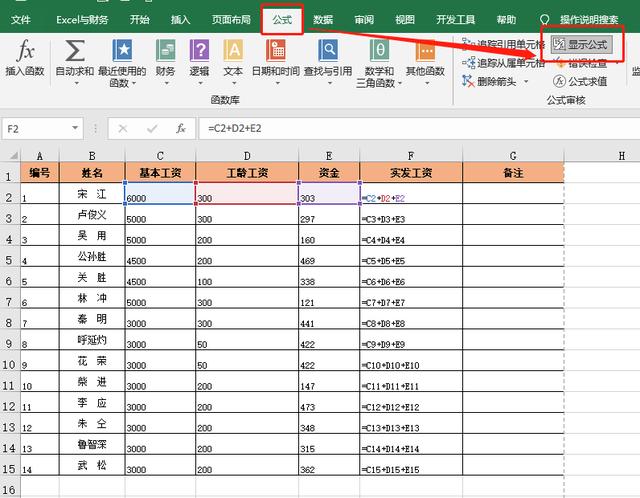Open the Text (文本) functions icon

(x=233, y=50)
